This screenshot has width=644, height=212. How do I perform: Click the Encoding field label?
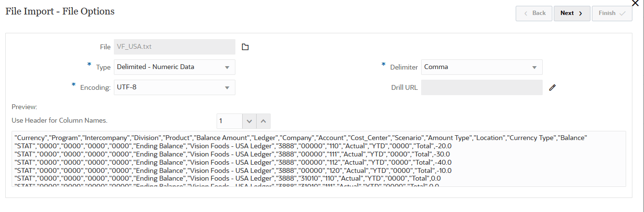96,88
